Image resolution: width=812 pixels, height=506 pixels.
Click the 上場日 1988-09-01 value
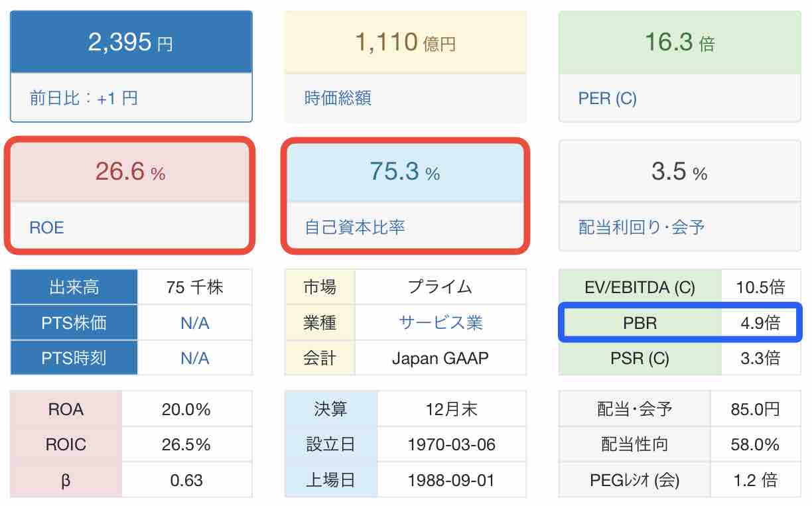point(451,479)
